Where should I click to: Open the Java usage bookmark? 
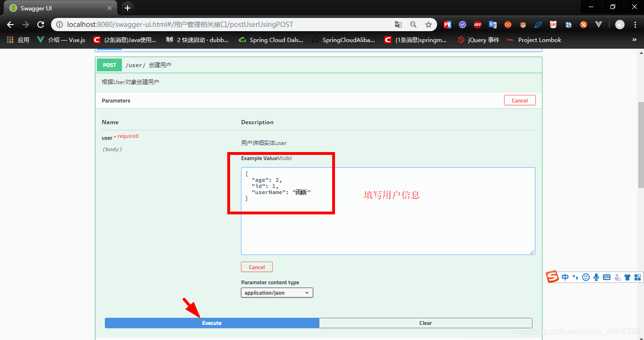coord(125,40)
